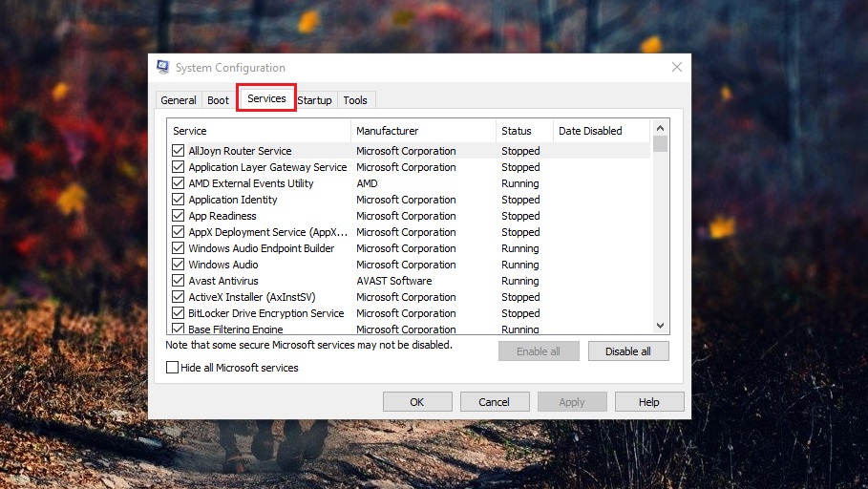Open the Tools tab
Image resolution: width=868 pixels, height=489 pixels.
coord(355,100)
